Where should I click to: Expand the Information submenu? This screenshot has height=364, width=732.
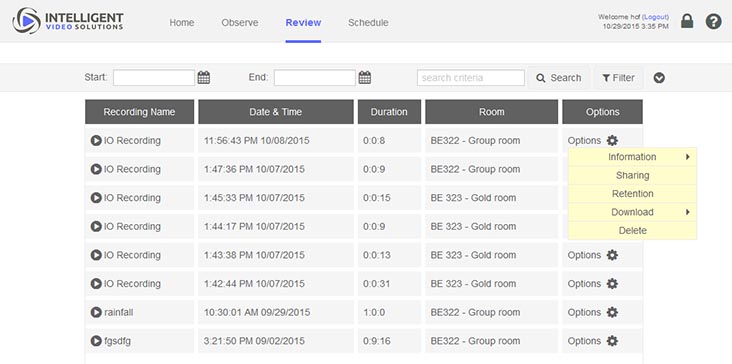[x=632, y=157]
